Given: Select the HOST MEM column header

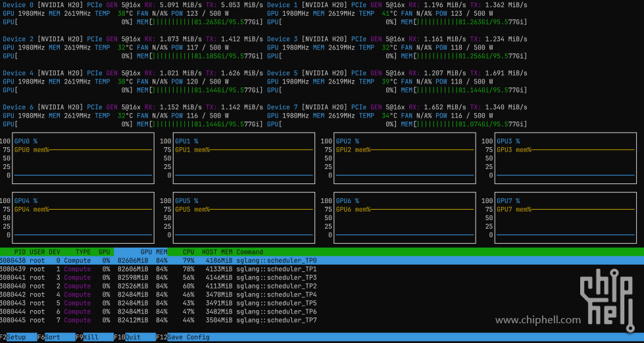Looking at the screenshot, I should [217, 252].
